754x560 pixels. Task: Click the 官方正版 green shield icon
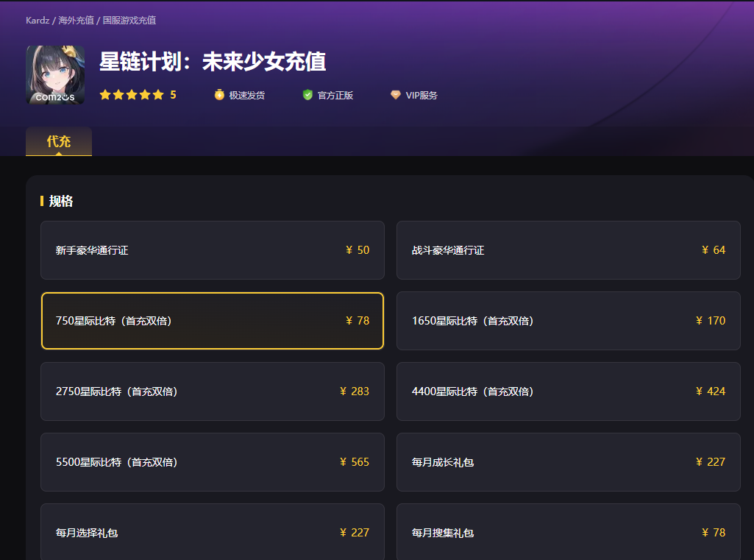pyautogui.click(x=307, y=95)
